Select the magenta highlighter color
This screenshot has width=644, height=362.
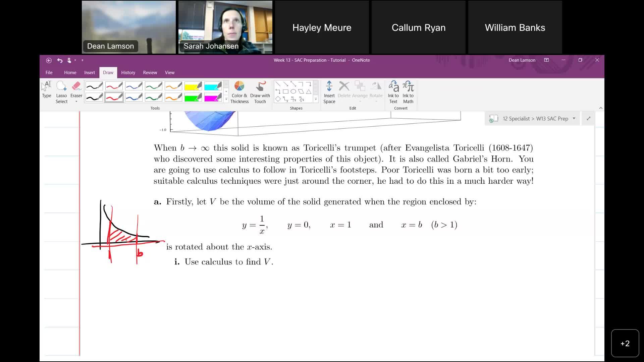click(213, 98)
